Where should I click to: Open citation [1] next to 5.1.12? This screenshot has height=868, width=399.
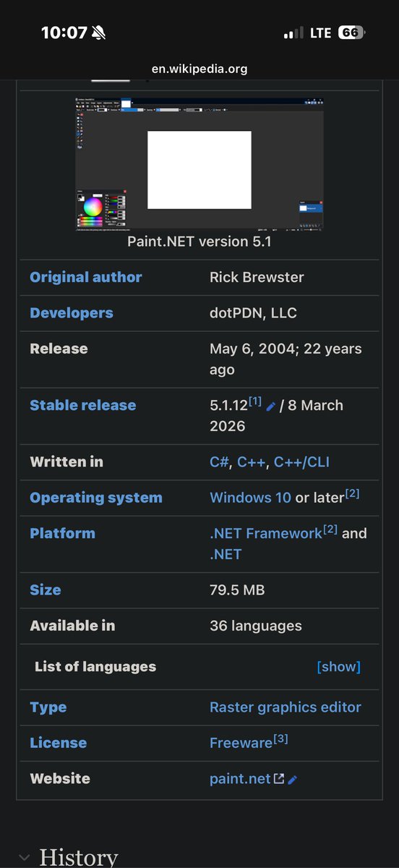(255, 401)
